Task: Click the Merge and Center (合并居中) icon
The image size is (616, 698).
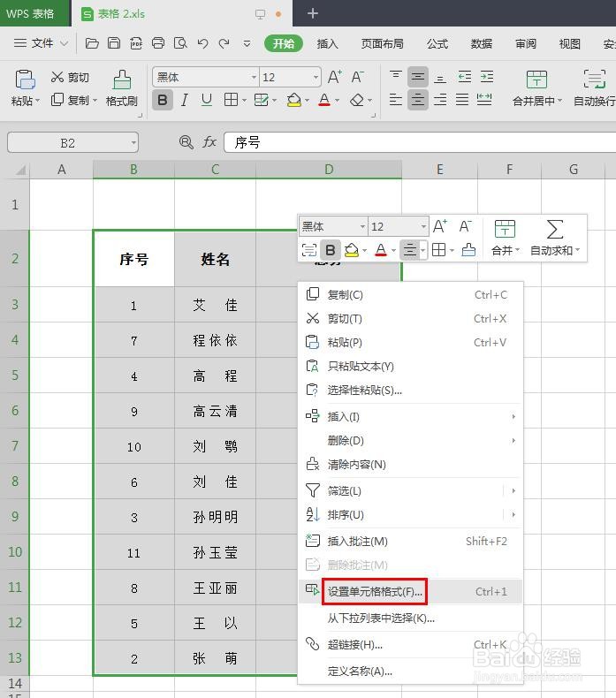Action: click(536, 80)
